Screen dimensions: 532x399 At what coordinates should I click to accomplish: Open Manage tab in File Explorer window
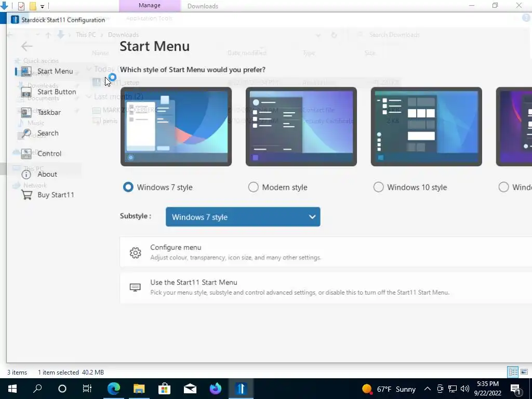coord(149,5)
